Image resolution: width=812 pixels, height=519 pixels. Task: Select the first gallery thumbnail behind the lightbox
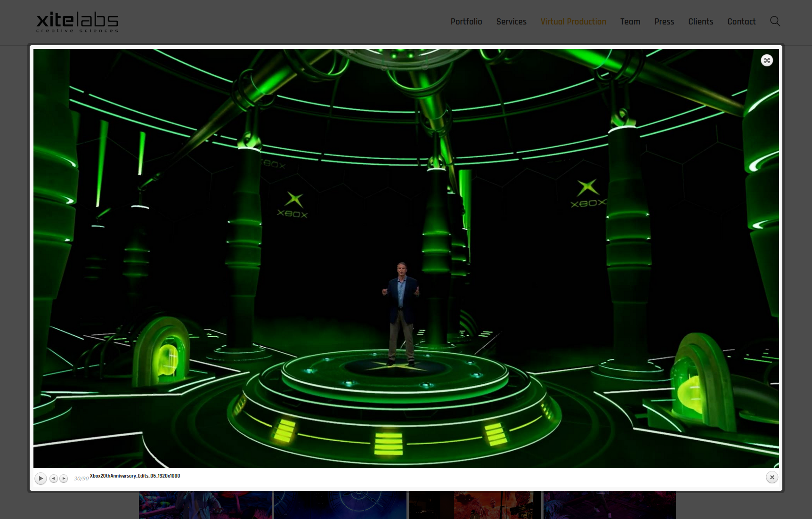(205, 505)
